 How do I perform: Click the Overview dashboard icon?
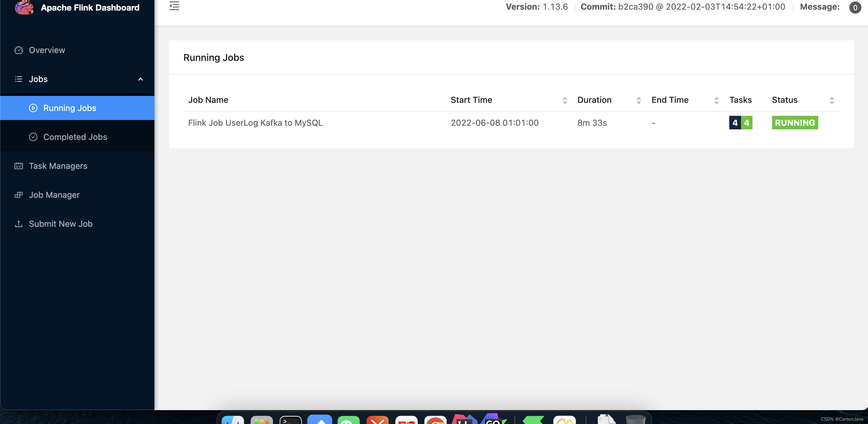(18, 50)
